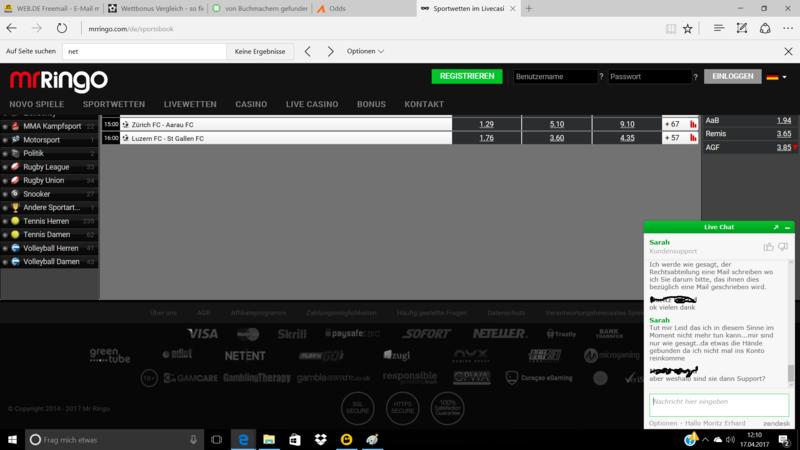Viewport: 800px width, 450px height.
Task: Open new browser tab
Action: [x=529, y=9]
